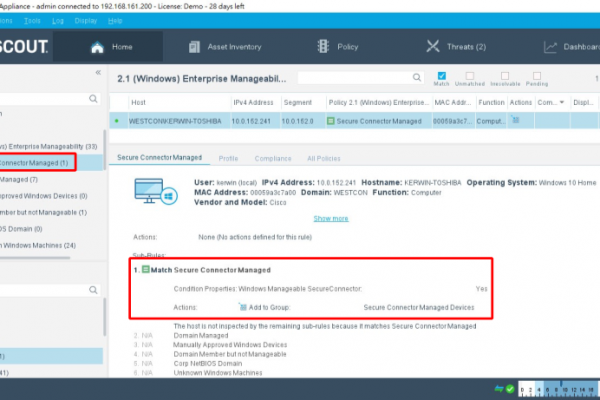Switch to the All Policies tab
600x400 pixels.
click(x=324, y=158)
